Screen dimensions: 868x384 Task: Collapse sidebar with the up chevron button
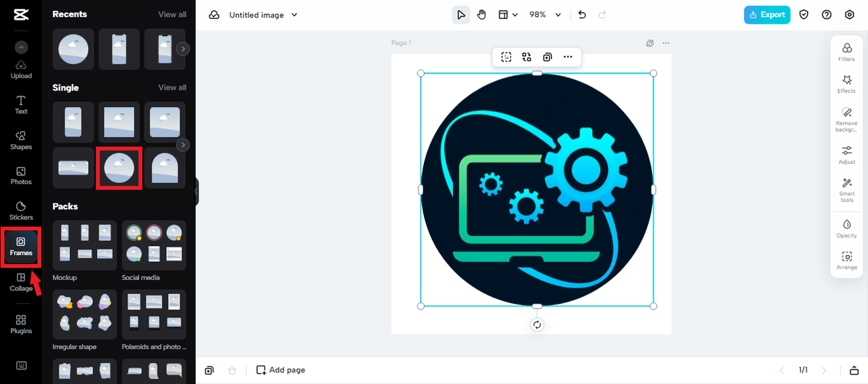[21, 47]
